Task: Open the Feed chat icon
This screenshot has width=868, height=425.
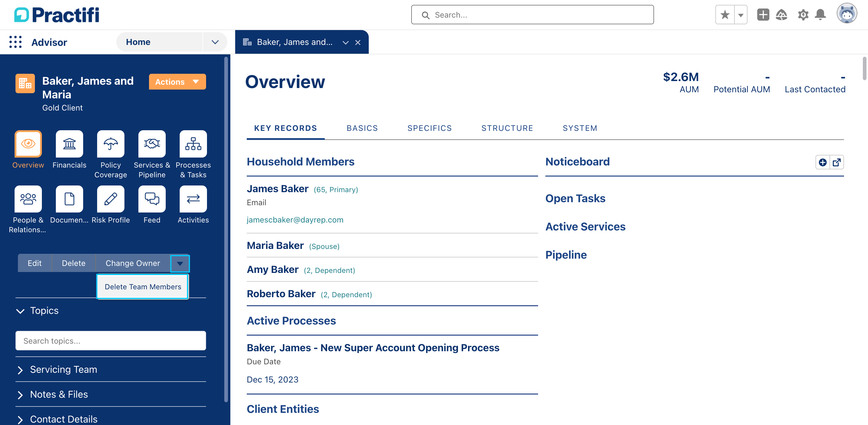Action: pos(152,199)
